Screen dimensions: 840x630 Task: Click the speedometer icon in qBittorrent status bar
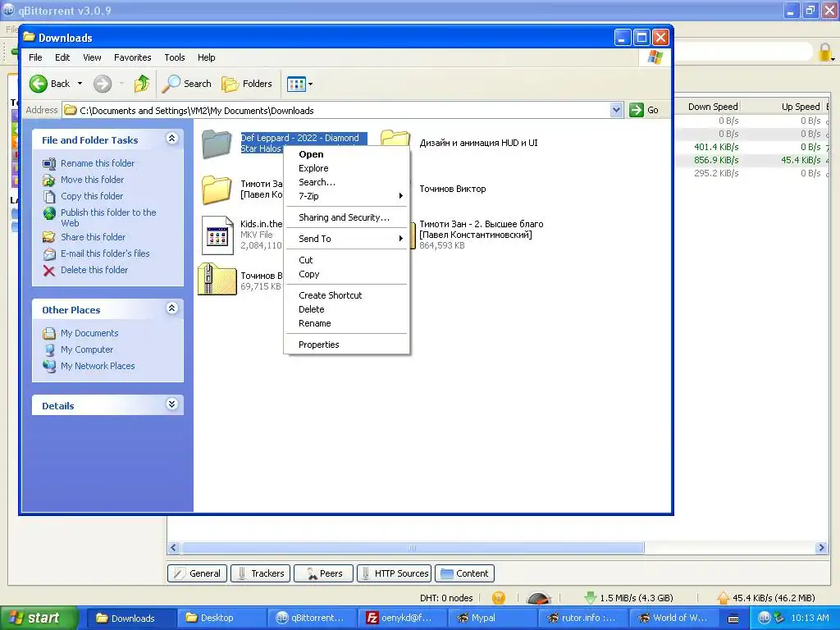pyautogui.click(x=538, y=598)
